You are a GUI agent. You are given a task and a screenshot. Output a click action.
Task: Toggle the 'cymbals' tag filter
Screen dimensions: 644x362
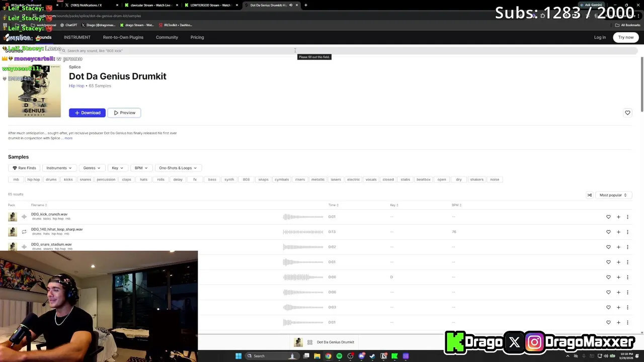click(282, 179)
